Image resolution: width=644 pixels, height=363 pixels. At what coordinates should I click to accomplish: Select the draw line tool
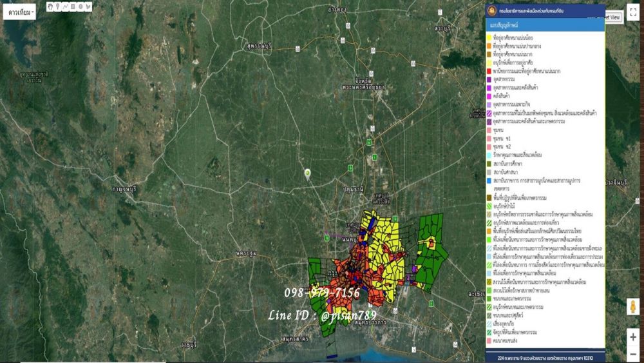click(x=65, y=6)
